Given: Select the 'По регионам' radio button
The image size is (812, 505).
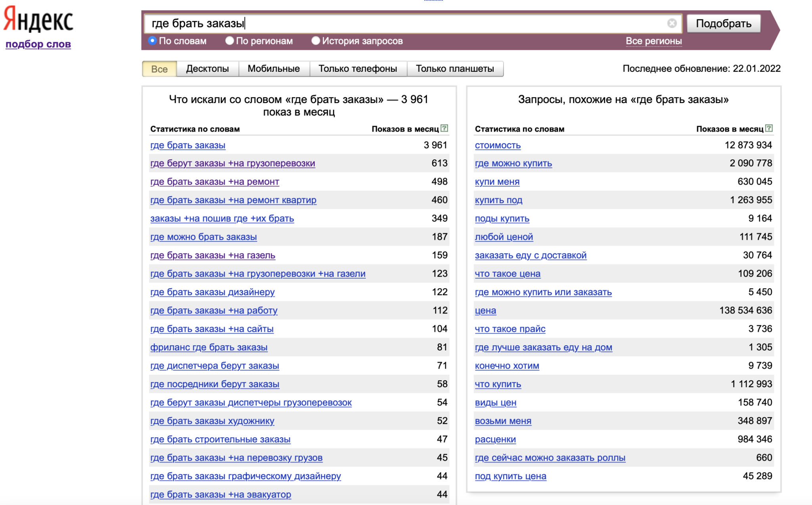Looking at the screenshot, I should (x=230, y=41).
